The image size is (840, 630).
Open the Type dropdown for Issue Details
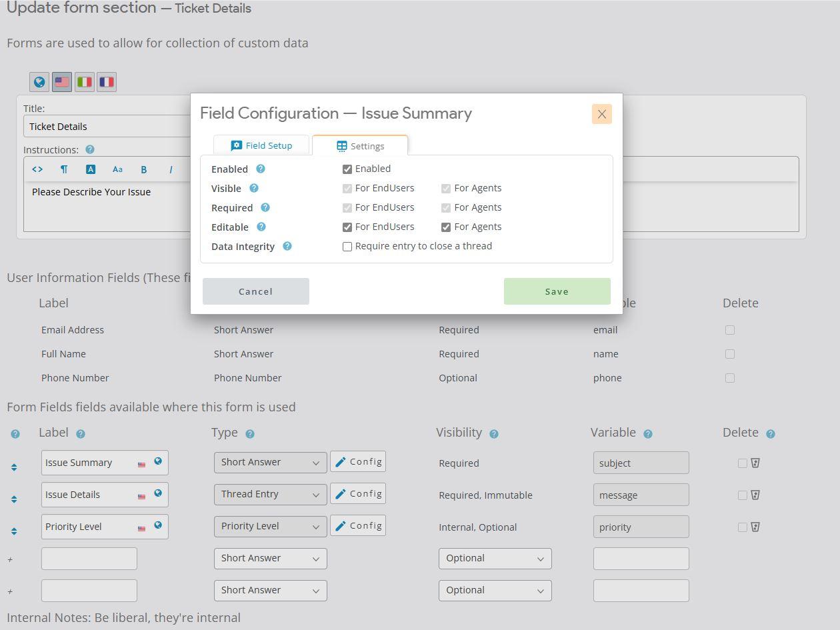270,494
